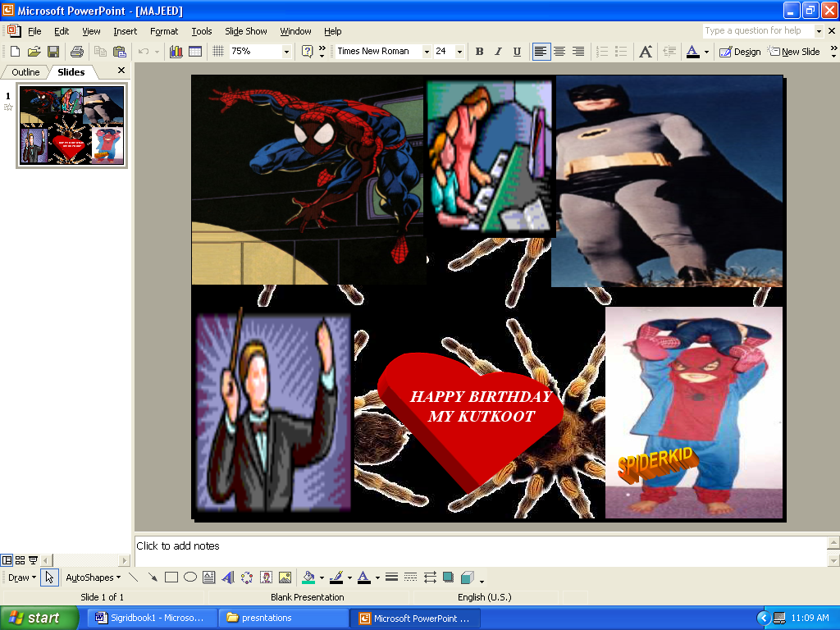Insert a chart from the toolbar
Screen dimensions: 840x630
tap(176, 52)
